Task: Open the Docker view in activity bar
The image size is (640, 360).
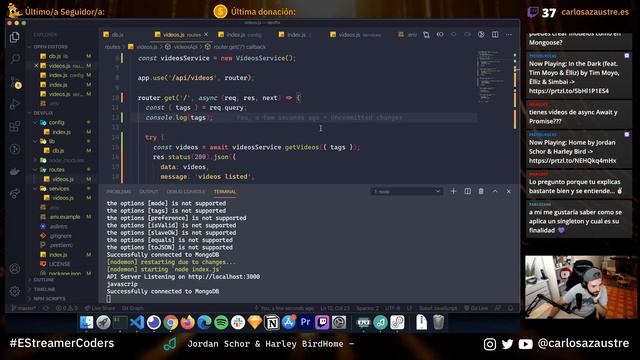Action: point(15,171)
